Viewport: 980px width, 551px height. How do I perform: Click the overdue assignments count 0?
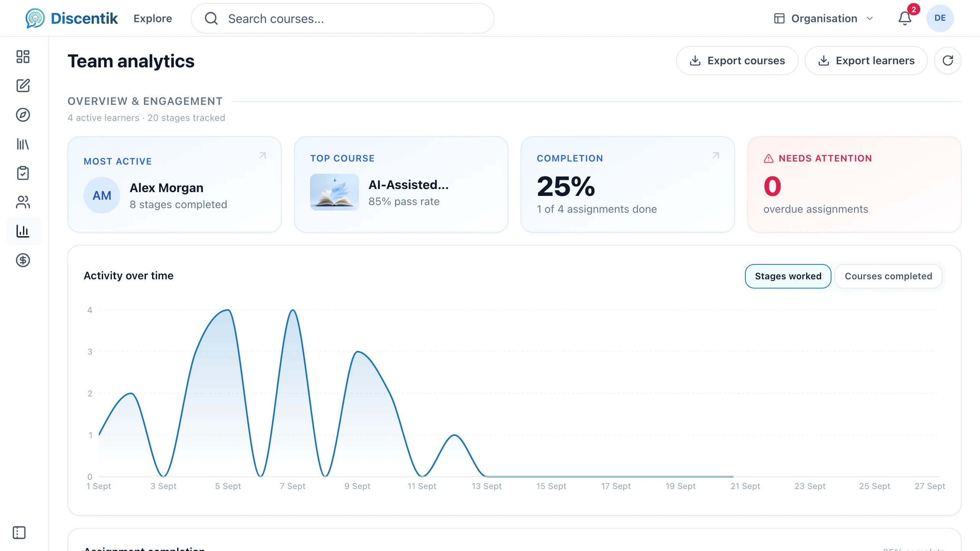click(x=773, y=186)
